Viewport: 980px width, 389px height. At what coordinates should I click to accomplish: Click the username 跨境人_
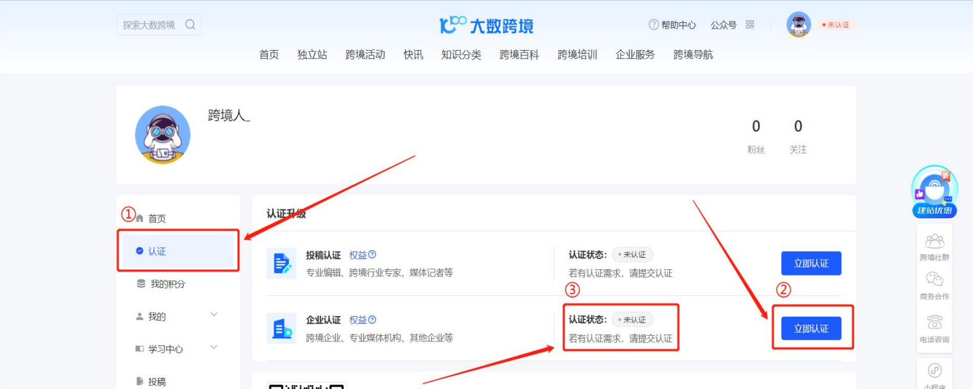point(229,115)
